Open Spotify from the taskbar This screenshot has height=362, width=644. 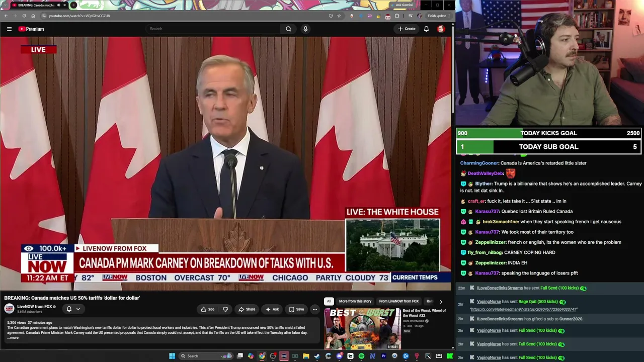[361, 356]
